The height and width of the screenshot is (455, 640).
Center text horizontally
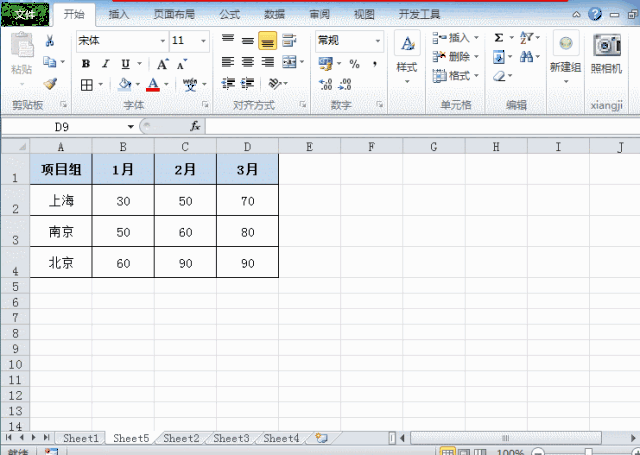247,62
